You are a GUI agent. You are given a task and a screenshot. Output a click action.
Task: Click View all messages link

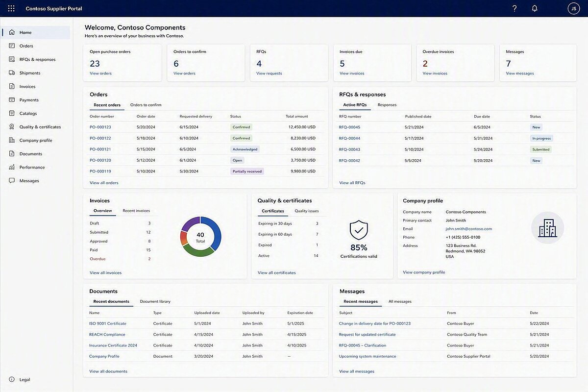click(357, 371)
